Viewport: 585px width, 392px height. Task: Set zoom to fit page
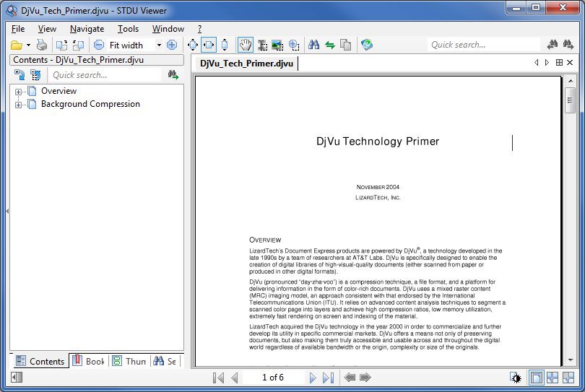pyautogui.click(x=193, y=45)
